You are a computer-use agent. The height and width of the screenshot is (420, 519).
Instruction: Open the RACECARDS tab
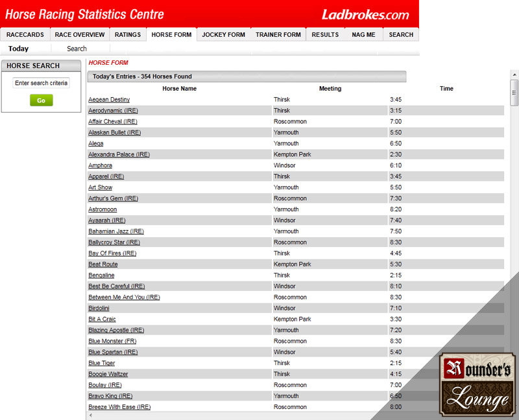(x=25, y=34)
